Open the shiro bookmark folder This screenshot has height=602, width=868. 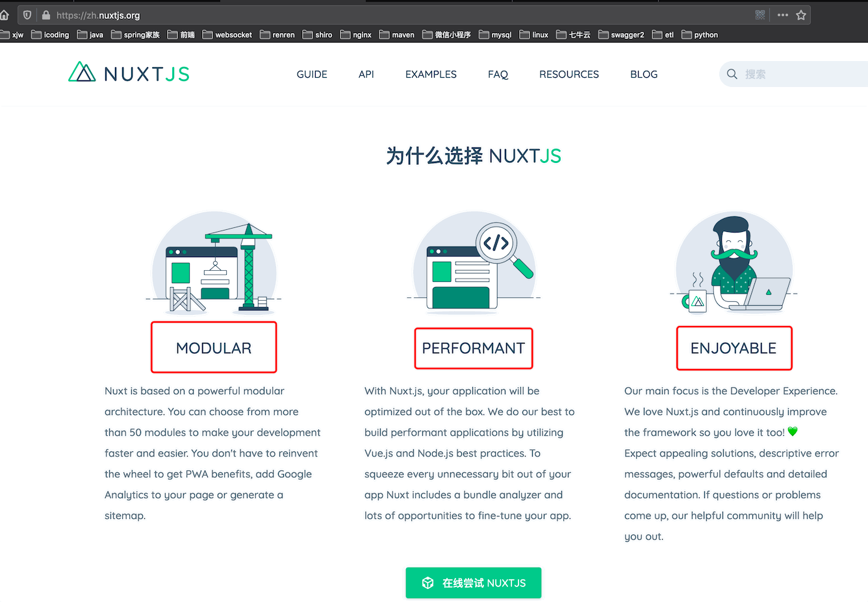[x=317, y=35]
